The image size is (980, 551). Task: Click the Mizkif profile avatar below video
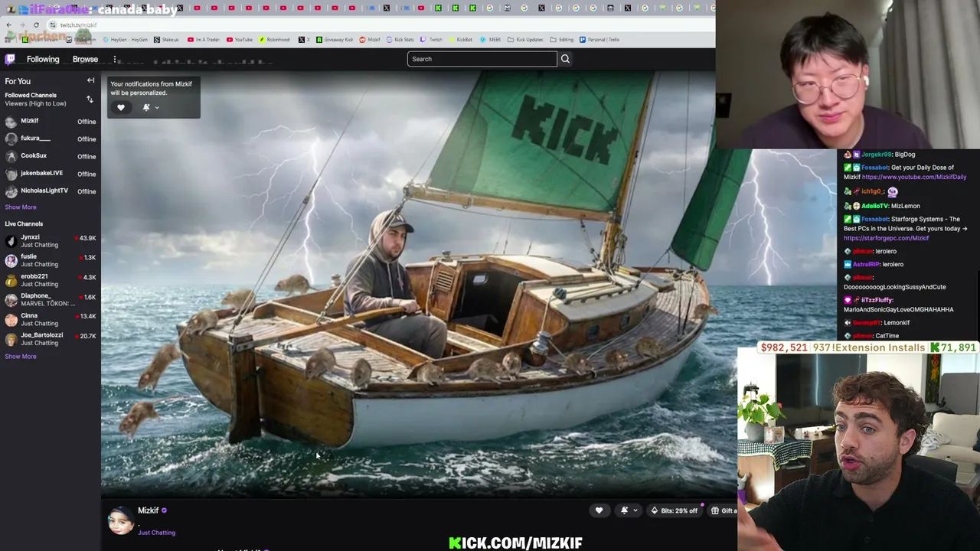coord(121,520)
